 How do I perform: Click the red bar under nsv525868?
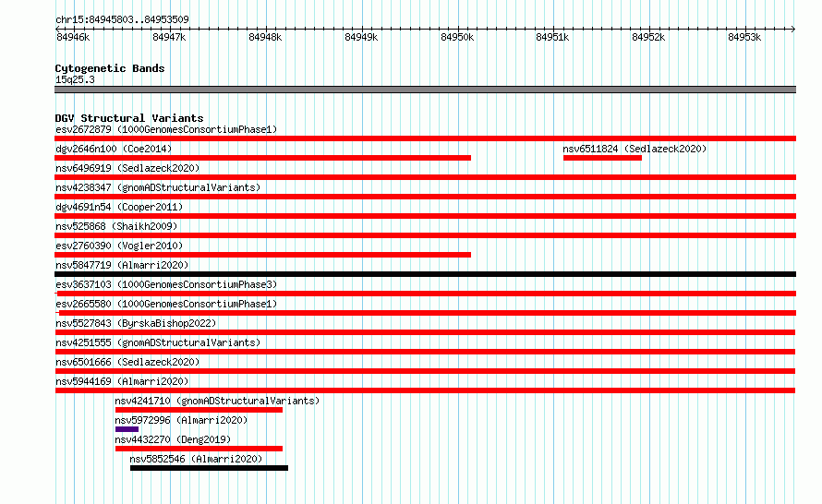pos(425,235)
